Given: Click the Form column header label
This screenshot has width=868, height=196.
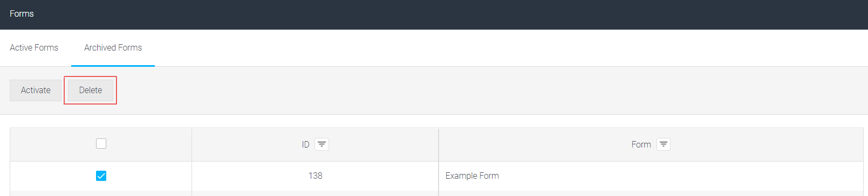Looking at the screenshot, I should (641, 144).
